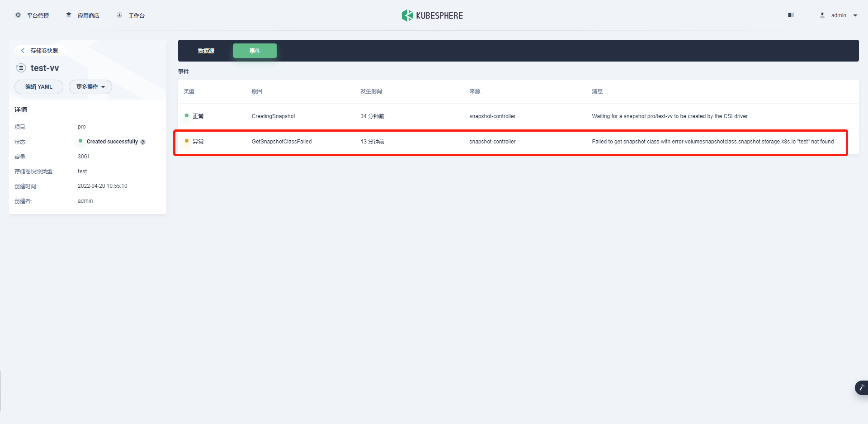Viewport: 868px width, 424px height.
Task: Open the 应用商店 app store icon
Action: [x=68, y=15]
